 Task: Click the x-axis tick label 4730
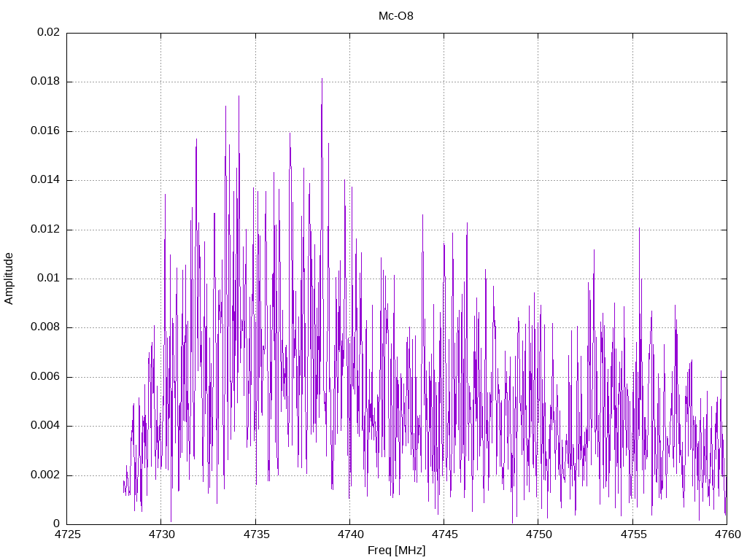(161, 534)
